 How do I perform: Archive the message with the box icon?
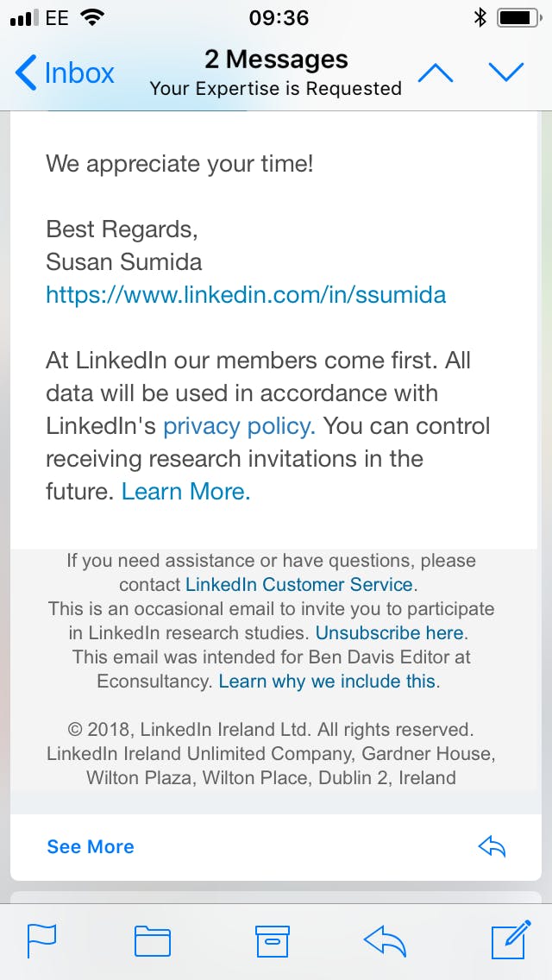[x=273, y=940]
